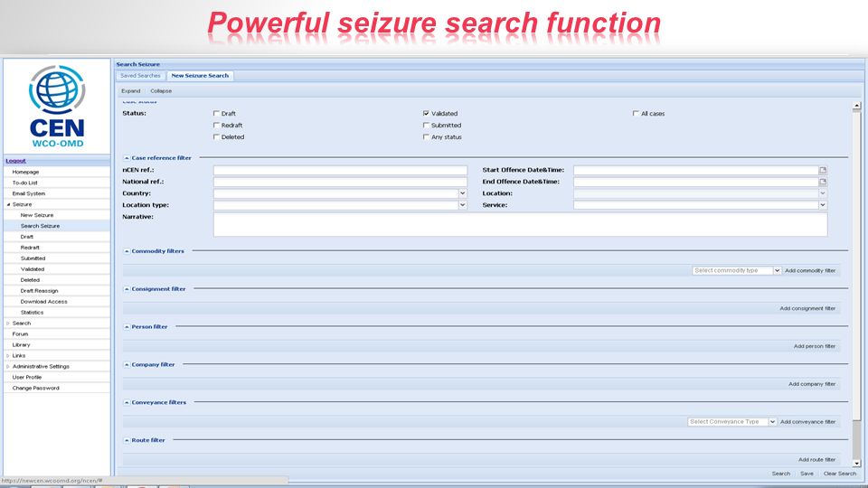This screenshot has height=488, width=868.
Task: Click the Search button at bottom
Action: [x=781, y=474]
